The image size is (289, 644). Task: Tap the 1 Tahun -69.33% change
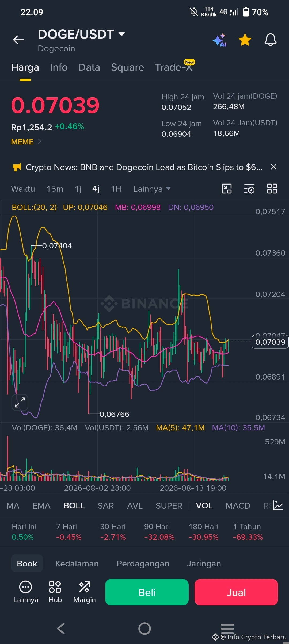pos(248,532)
